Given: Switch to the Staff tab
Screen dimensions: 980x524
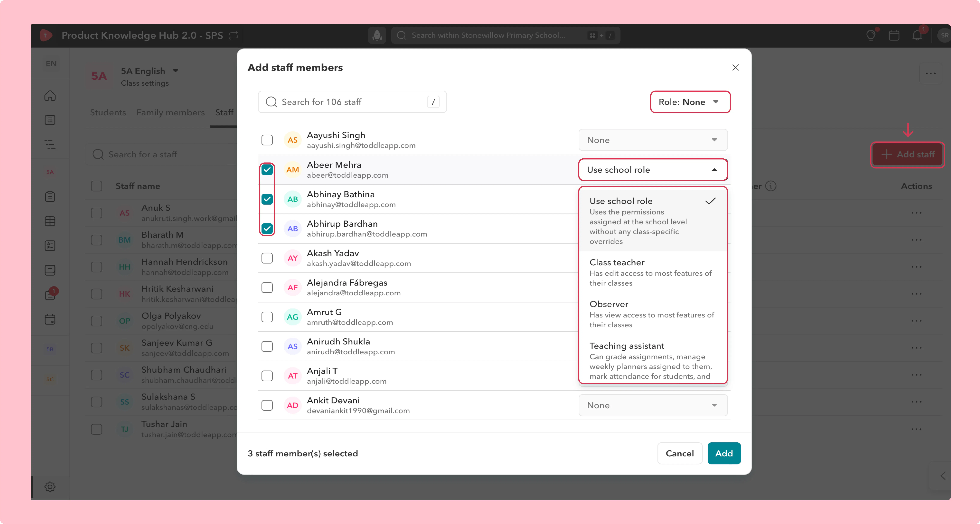Looking at the screenshot, I should pyautogui.click(x=224, y=113).
